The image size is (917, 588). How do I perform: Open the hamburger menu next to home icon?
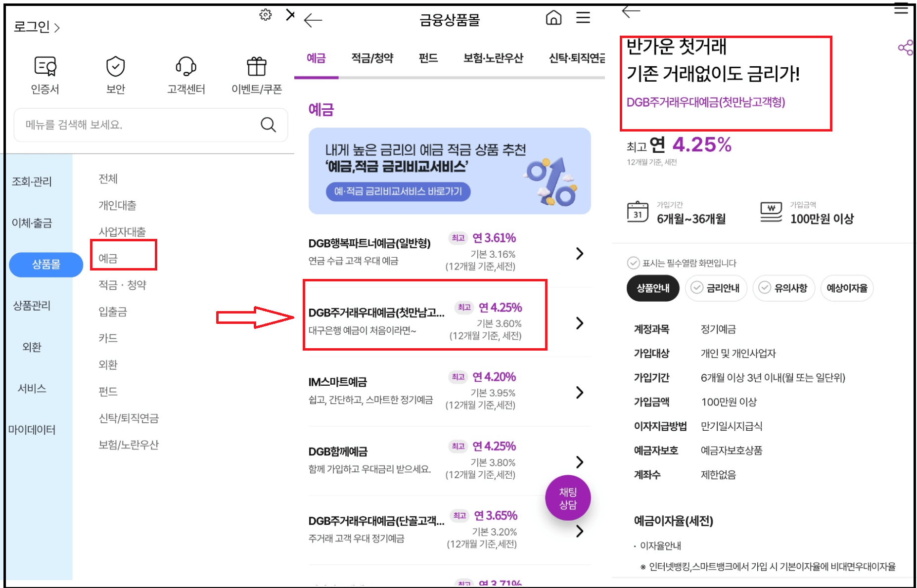point(584,18)
